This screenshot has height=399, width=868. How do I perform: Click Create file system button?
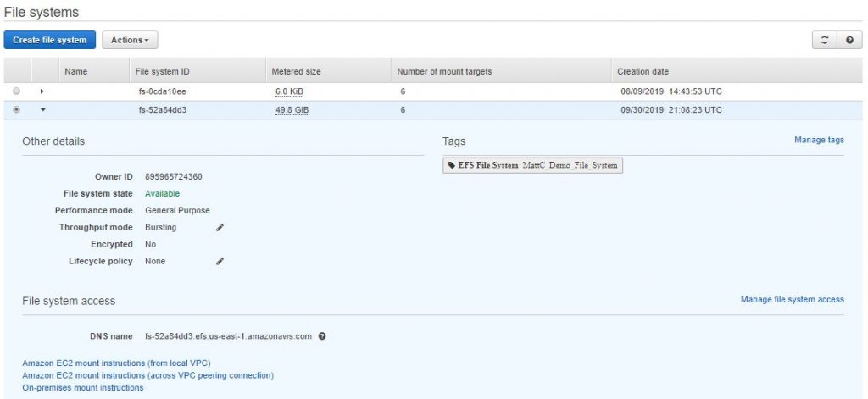point(50,40)
